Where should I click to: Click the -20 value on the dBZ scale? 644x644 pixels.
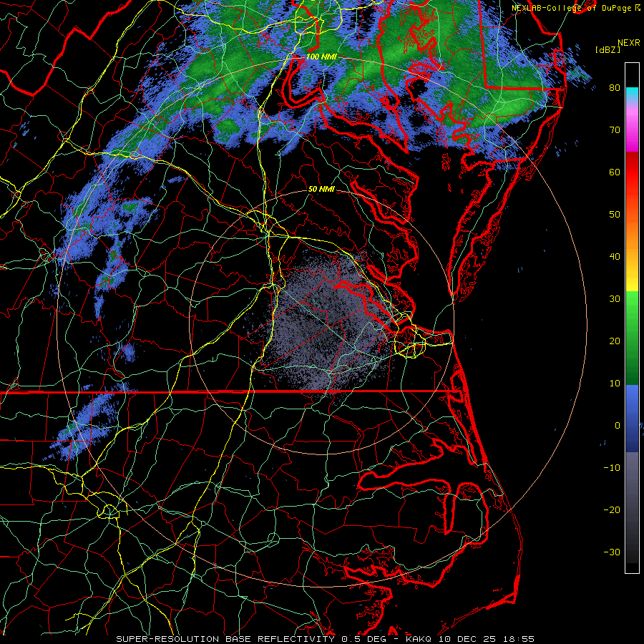(x=612, y=510)
